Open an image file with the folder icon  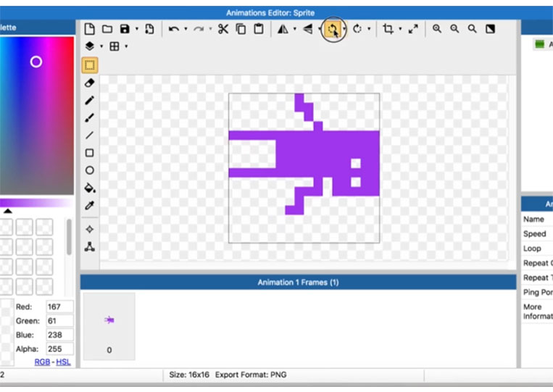point(107,29)
